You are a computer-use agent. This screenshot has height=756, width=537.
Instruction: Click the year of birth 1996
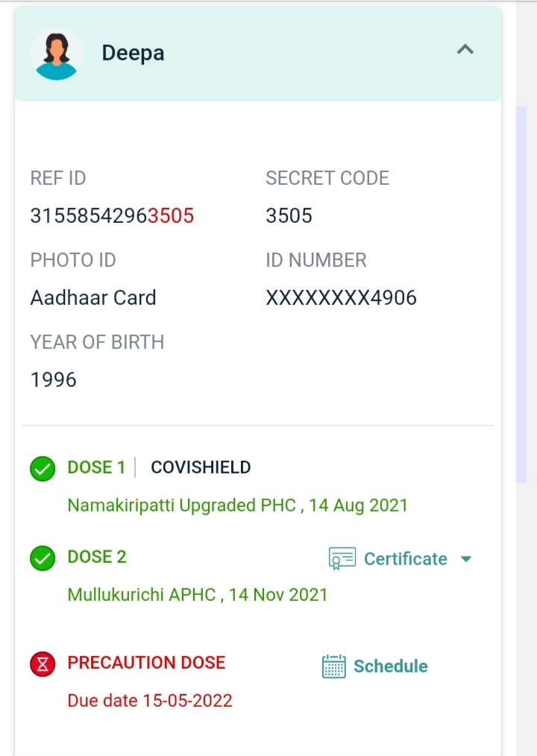coord(54,380)
